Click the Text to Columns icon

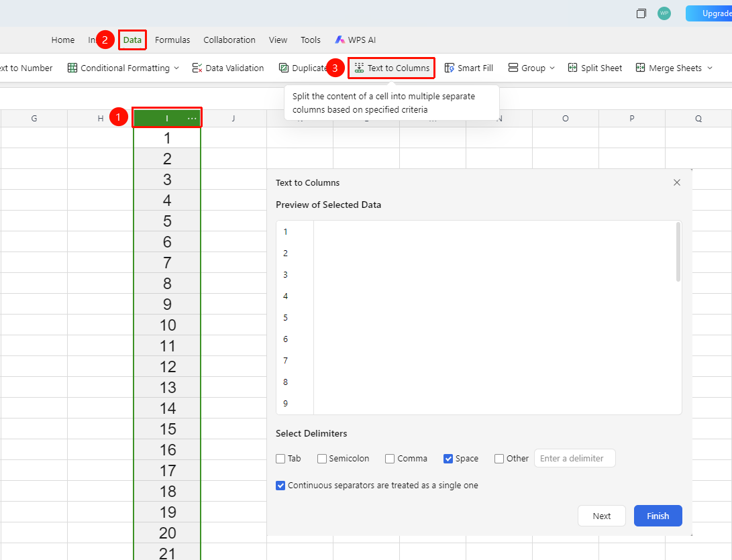click(x=359, y=68)
